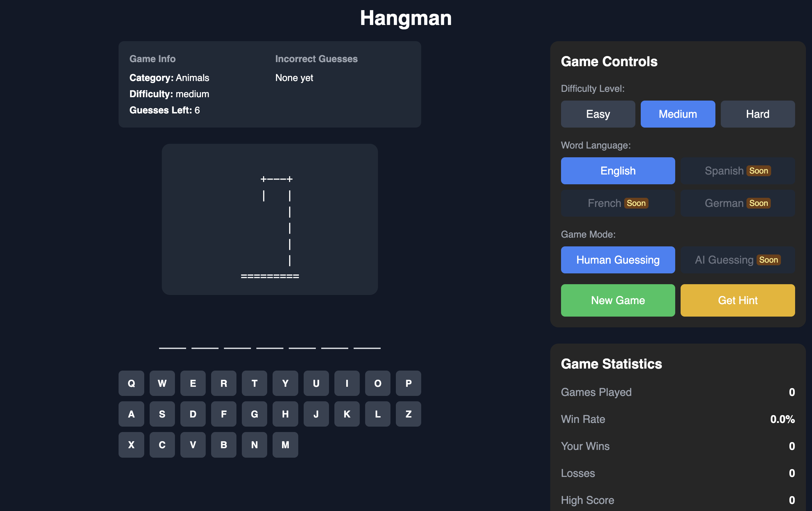
Task: Click the AI Guessing mode option
Action: click(x=737, y=260)
